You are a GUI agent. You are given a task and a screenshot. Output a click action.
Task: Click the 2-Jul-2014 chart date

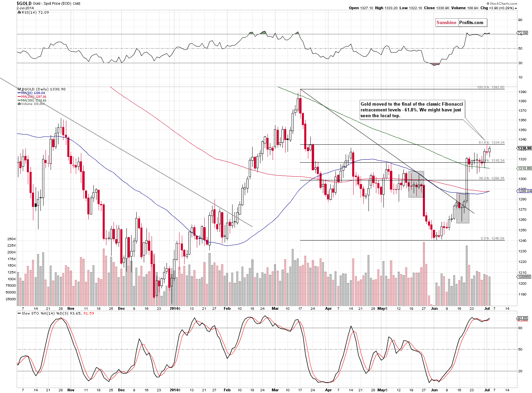25,8
